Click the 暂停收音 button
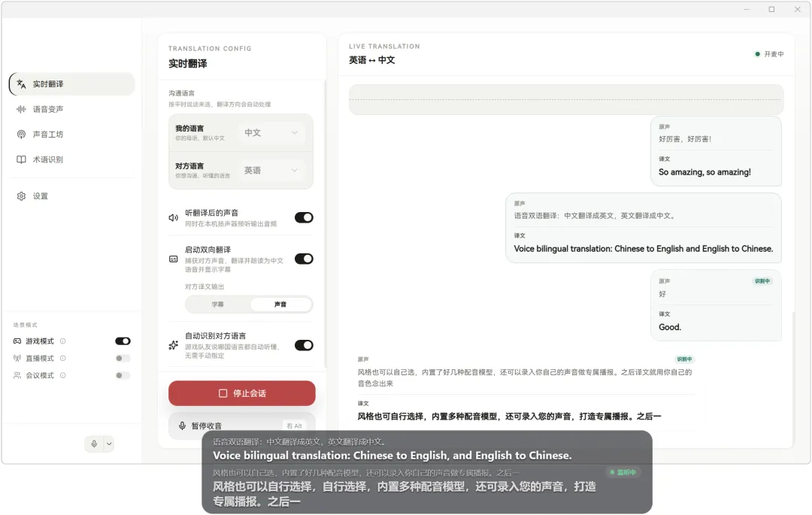The width and height of the screenshot is (812, 515). click(242, 426)
